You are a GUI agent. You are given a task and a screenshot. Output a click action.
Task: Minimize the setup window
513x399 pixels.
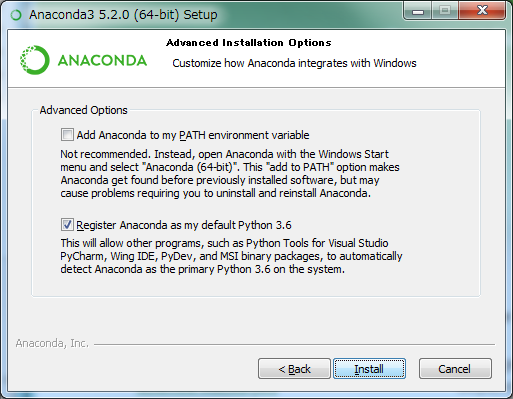(418, 11)
